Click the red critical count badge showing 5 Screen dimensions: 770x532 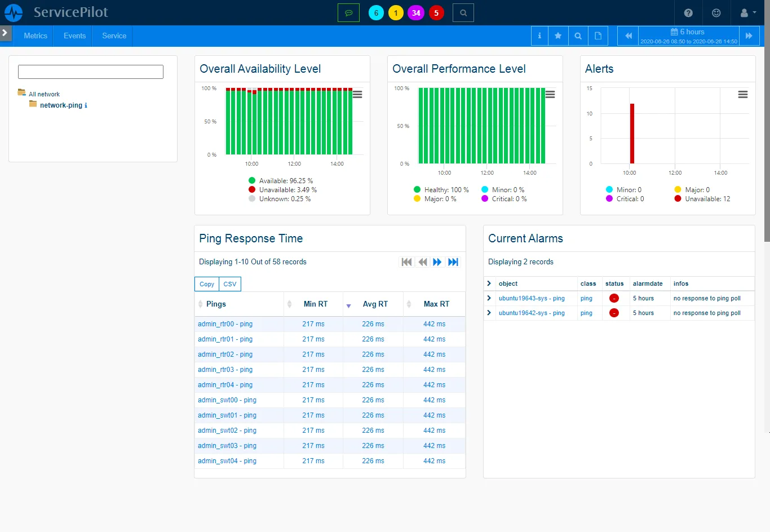pos(436,12)
